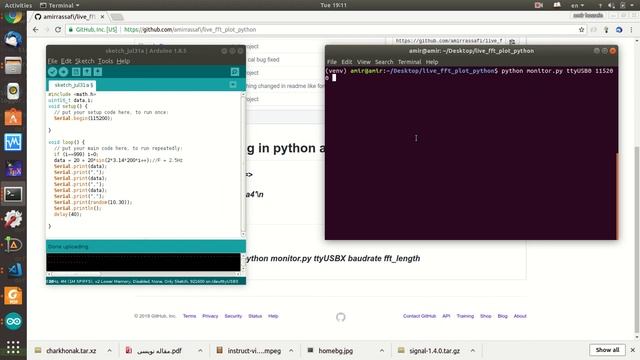Open the Arduino File menu

tap(53, 61)
